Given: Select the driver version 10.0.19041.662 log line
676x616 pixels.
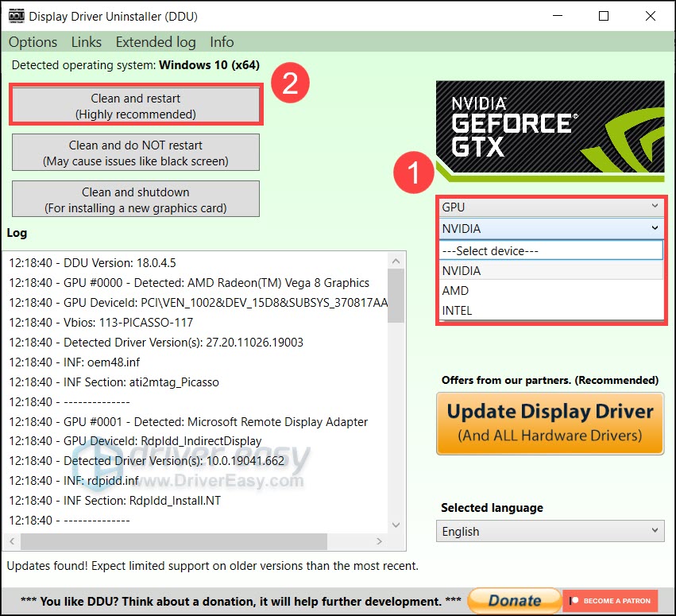Looking at the screenshot, I should coord(147,461).
